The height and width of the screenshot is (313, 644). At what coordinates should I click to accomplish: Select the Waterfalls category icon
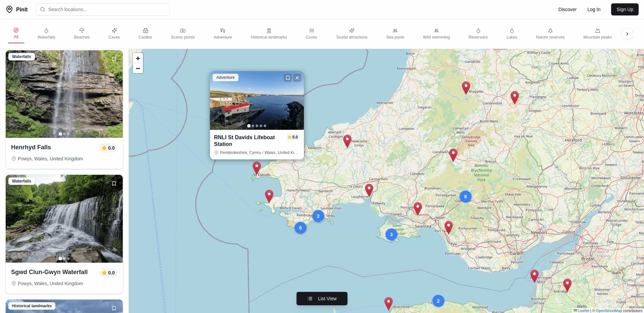[46, 31]
